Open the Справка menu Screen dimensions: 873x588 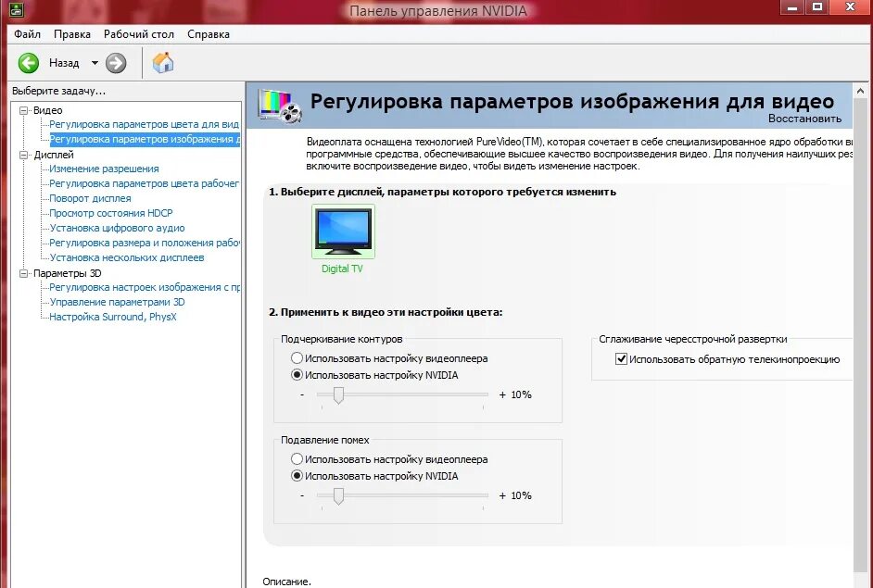tap(209, 34)
